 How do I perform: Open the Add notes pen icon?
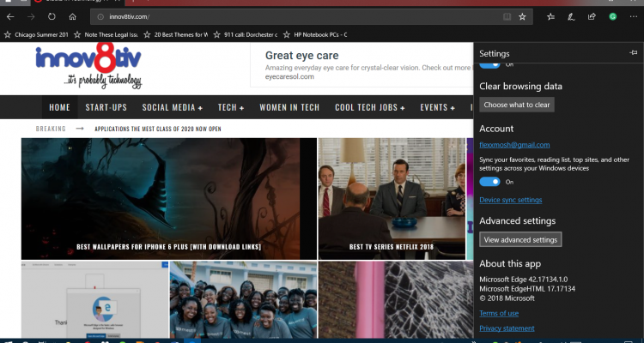click(571, 17)
